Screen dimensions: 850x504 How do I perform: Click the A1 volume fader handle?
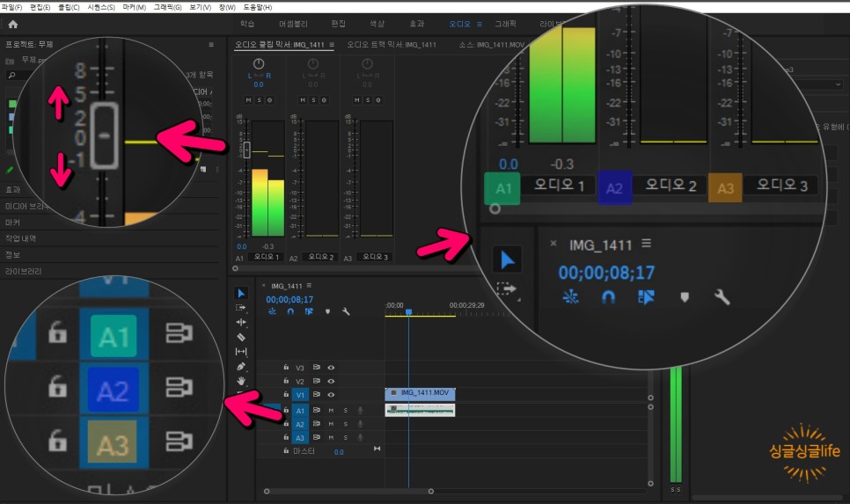[246, 150]
